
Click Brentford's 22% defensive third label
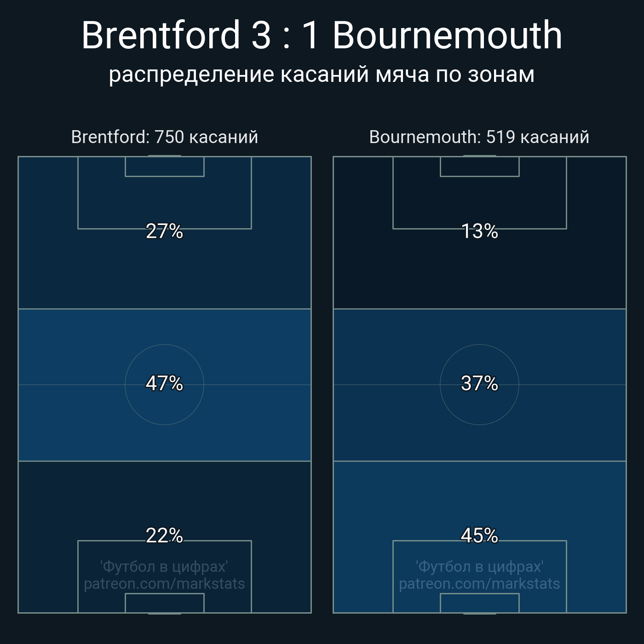coord(164,535)
